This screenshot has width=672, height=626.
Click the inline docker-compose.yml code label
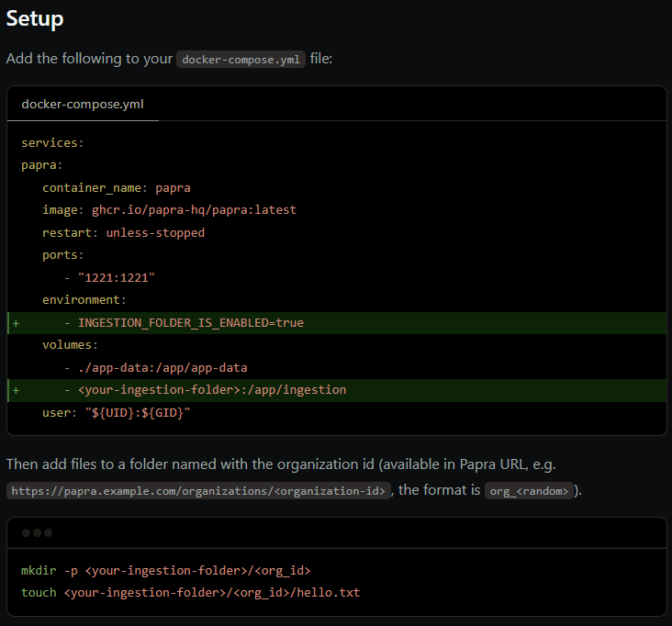241,59
